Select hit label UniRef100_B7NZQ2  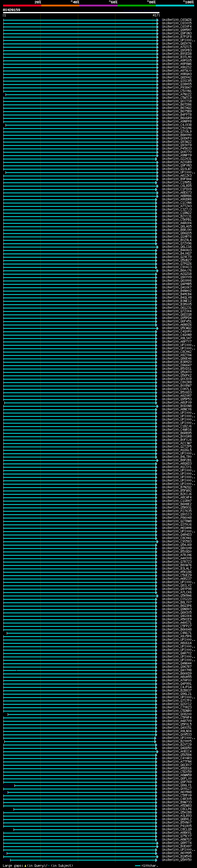[x=177, y=487]
